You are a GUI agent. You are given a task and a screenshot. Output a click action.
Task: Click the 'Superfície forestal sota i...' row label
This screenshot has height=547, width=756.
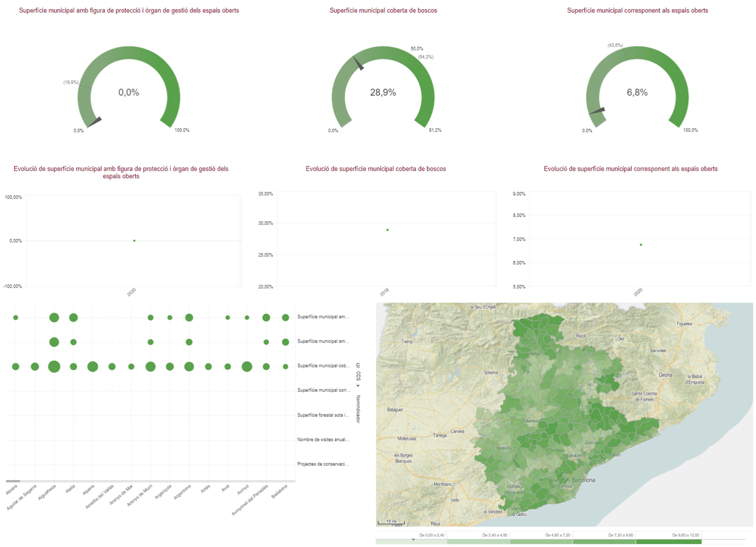(x=323, y=415)
